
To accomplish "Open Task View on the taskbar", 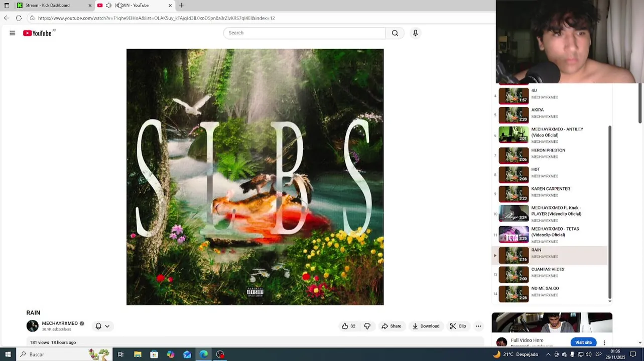I will pos(120,354).
